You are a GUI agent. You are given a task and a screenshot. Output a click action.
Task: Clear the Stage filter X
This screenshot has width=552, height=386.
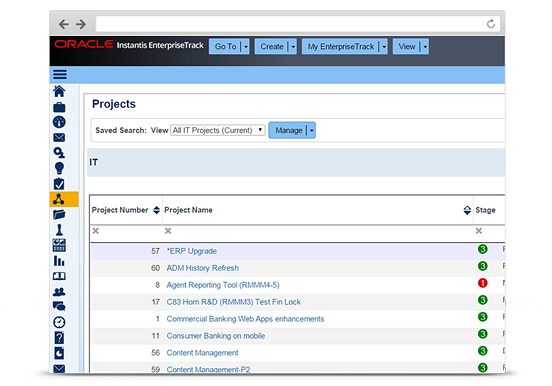(479, 231)
